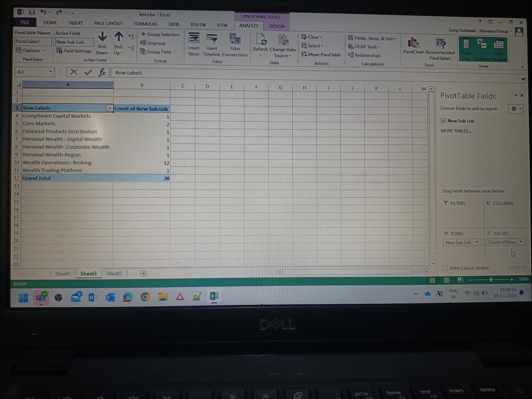The height and width of the screenshot is (399, 532).
Task: Click the Insert Slicer icon
Action: [x=194, y=38]
